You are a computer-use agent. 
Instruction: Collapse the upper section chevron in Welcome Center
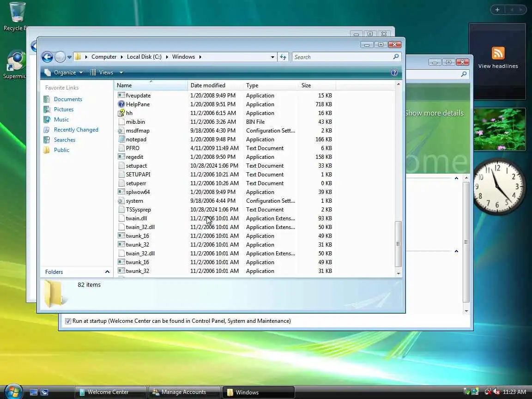[x=456, y=178]
